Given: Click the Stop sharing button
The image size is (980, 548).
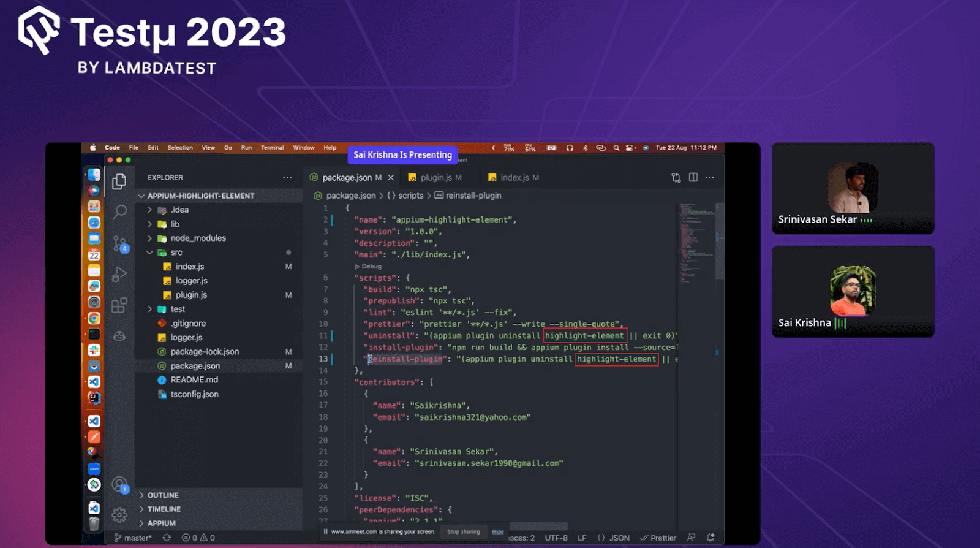Looking at the screenshot, I should coord(464,531).
